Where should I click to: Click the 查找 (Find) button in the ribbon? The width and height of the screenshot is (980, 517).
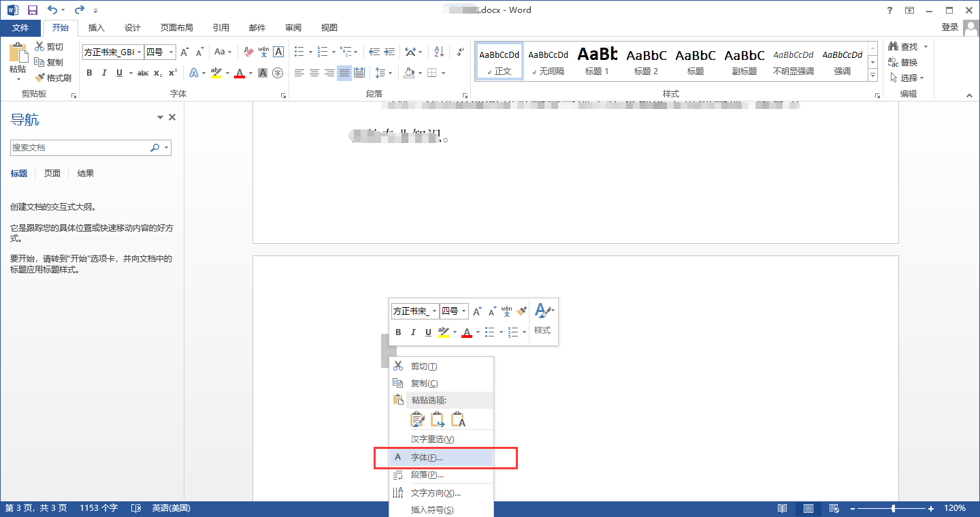click(904, 46)
